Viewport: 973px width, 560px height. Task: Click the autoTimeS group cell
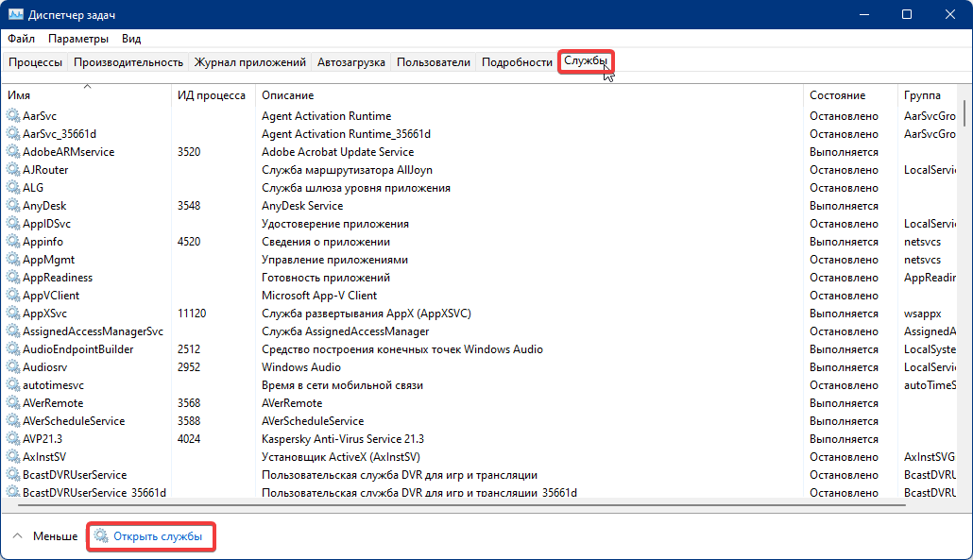point(930,385)
